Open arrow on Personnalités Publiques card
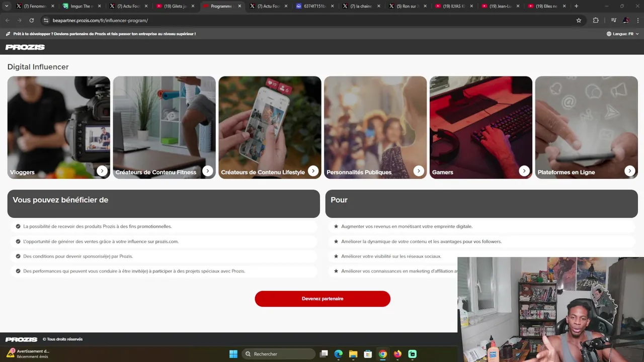 [419, 171]
